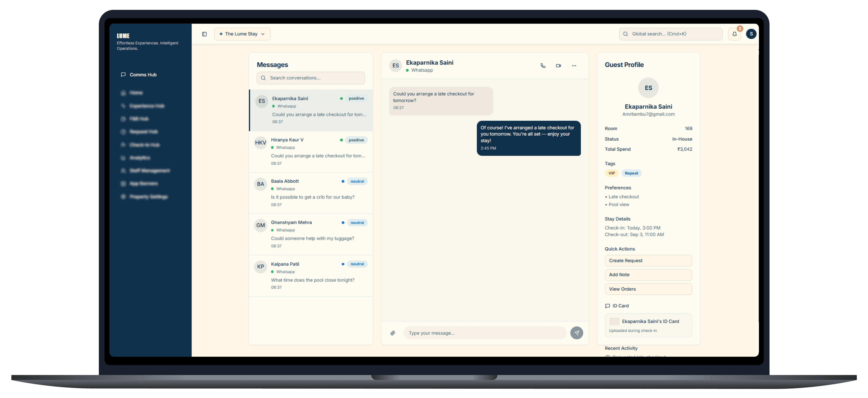The width and height of the screenshot is (868, 398).
Task: Click the VIP tag chip
Action: [611, 173]
